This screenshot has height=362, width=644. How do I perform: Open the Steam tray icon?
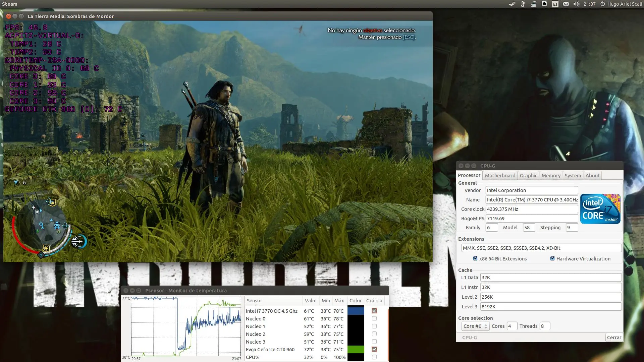click(512, 4)
